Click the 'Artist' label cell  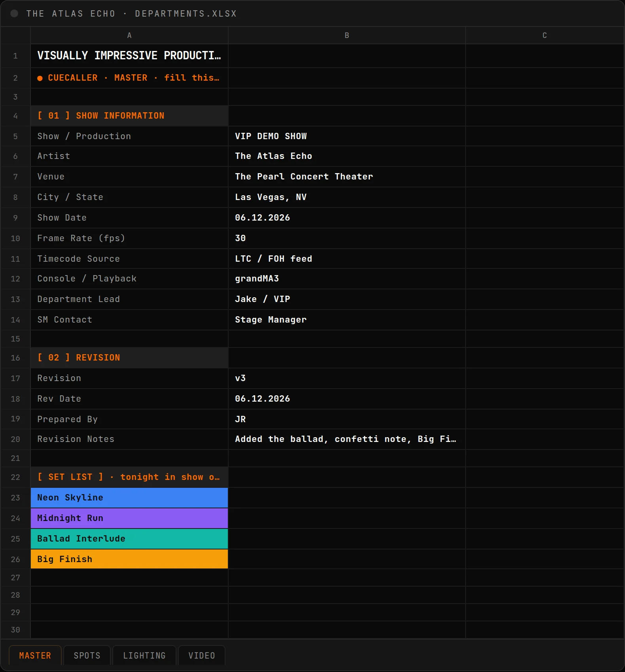(x=129, y=156)
